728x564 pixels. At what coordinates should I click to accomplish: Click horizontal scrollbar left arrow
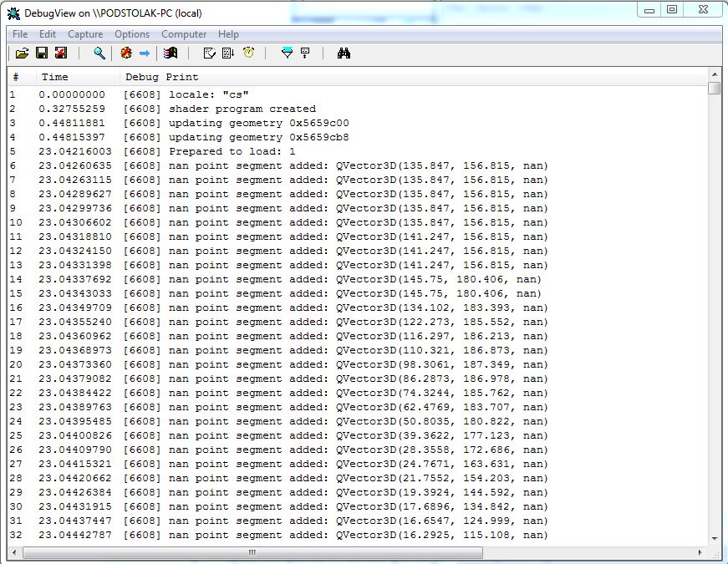tap(14, 552)
